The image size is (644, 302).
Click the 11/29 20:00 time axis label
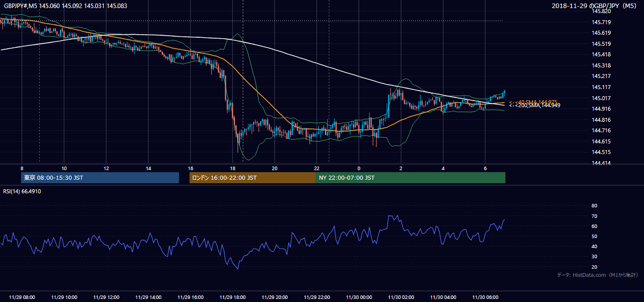tap(275, 297)
